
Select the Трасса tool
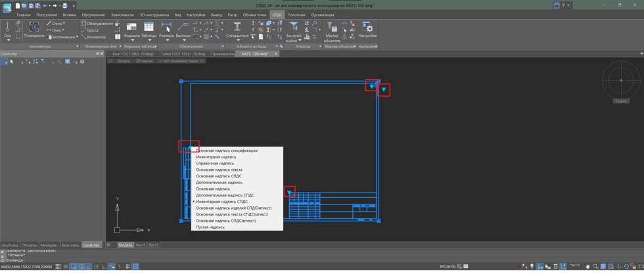tap(90, 30)
